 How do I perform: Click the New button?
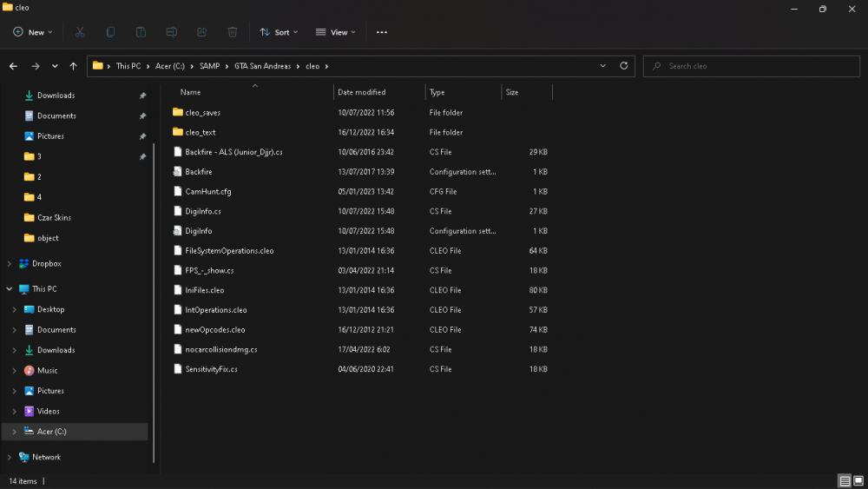coord(33,32)
